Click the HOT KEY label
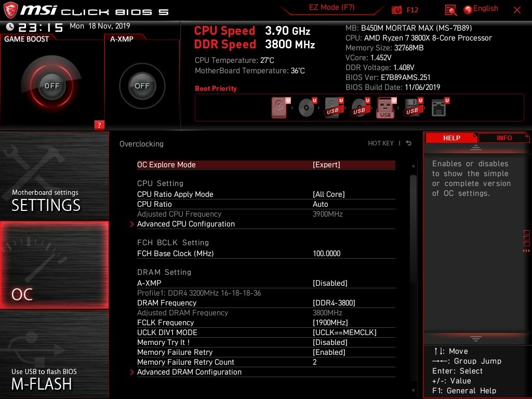This screenshot has height=399, width=532. tap(381, 143)
